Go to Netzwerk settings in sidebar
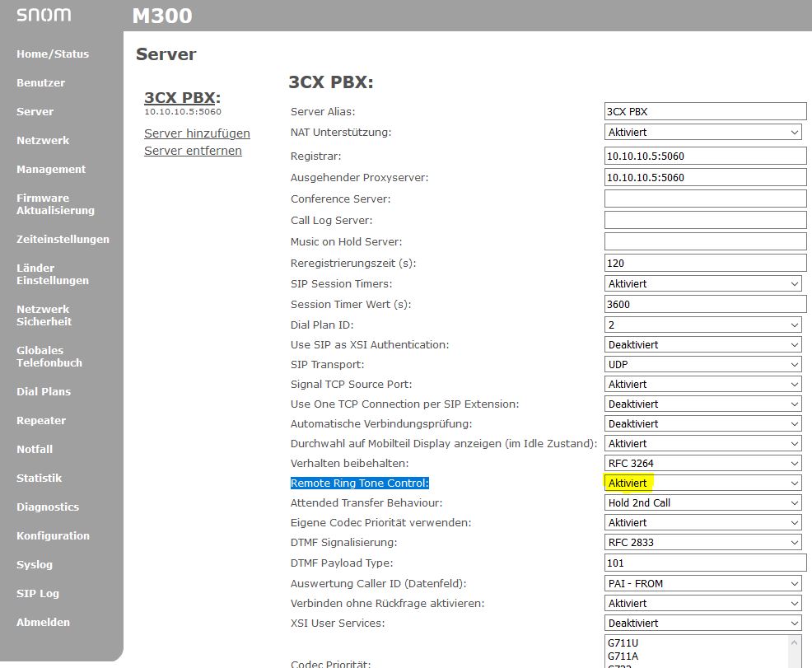Screen dimensions: 812x668 (x=43, y=140)
